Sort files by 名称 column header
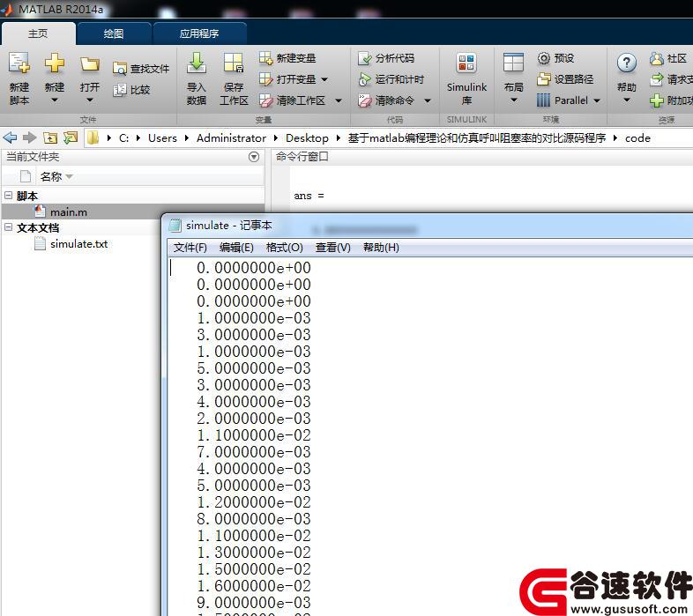The height and width of the screenshot is (616, 693). (51, 177)
